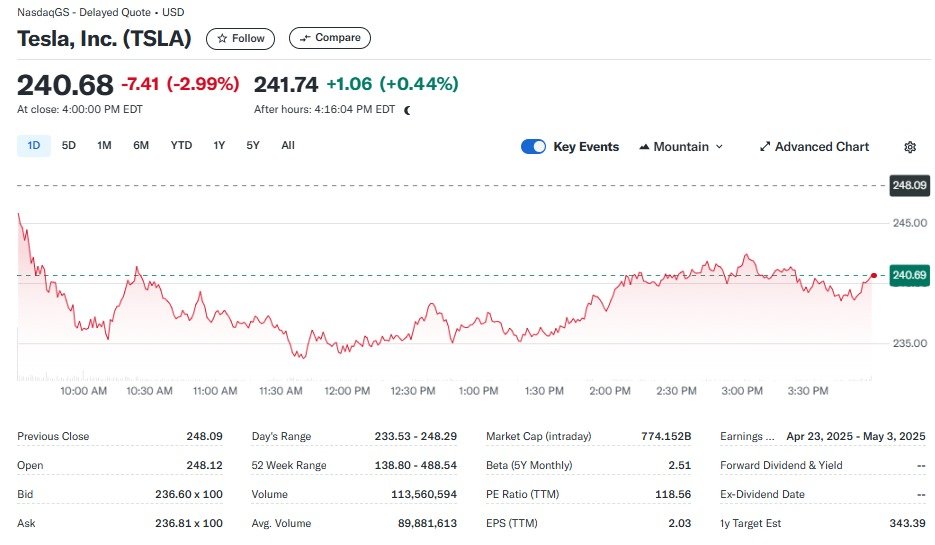The image size is (935, 545).
Task: Click the Avg. Volume value 89,881,613
Action: click(428, 524)
